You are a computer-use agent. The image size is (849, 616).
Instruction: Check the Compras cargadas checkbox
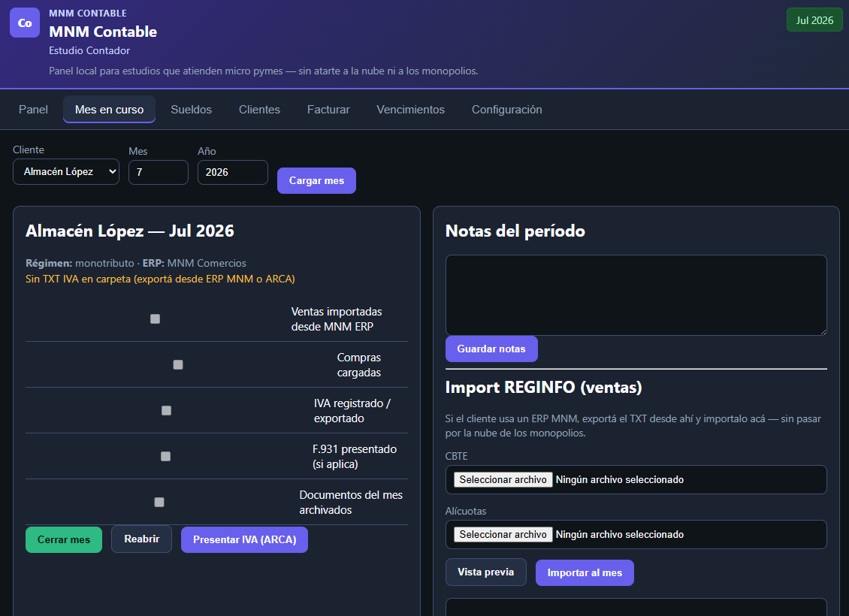(x=177, y=365)
